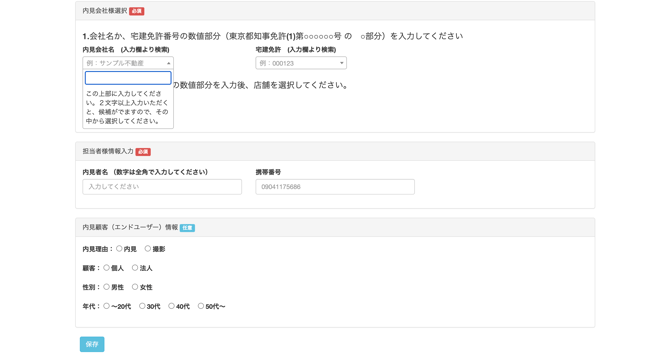
Task: Click the 必須 badge beside 担当者様情報入力
Action: tap(143, 152)
